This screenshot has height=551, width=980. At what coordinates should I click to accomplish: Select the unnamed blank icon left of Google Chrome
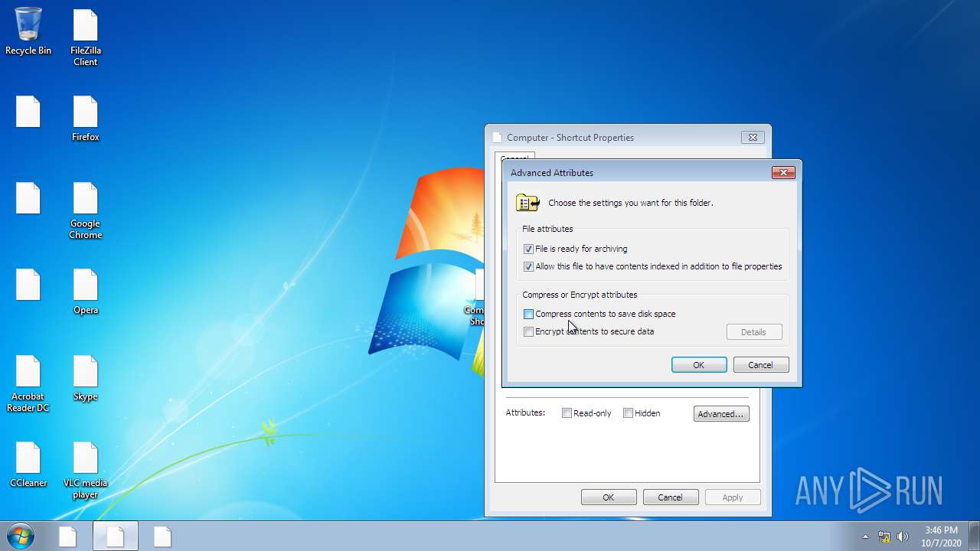(x=28, y=198)
